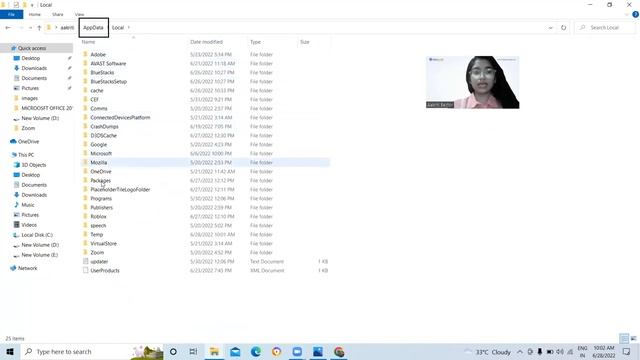This screenshot has height=360, width=640.
Task: Click the taskbar search box
Action: click(x=92, y=351)
